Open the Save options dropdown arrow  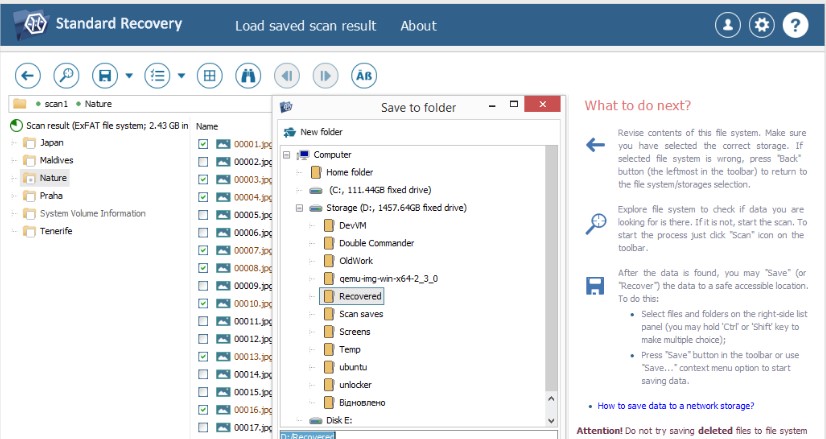(x=129, y=75)
